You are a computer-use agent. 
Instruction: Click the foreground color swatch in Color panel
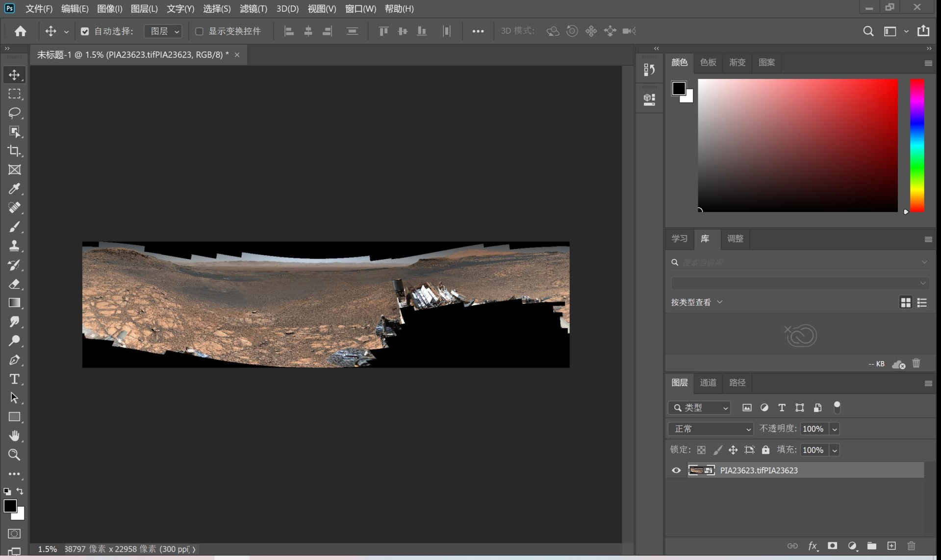(678, 88)
